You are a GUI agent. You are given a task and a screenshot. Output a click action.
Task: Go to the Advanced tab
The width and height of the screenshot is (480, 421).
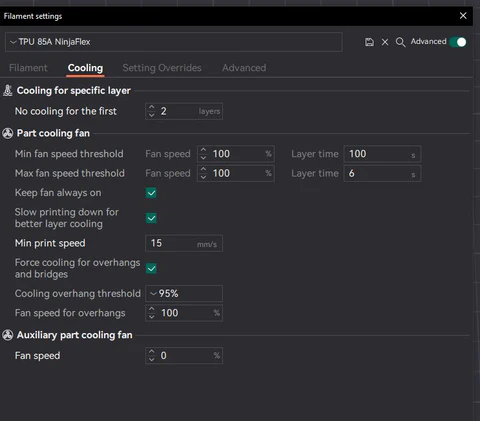(244, 68)
